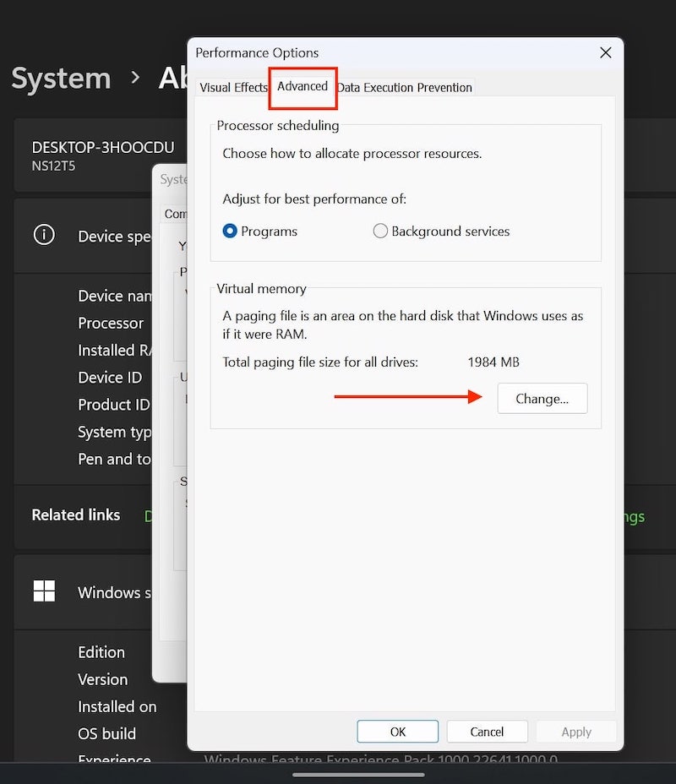The image size is (676, 784).
Task: Click the Related links label
Action: coord(76,515)
